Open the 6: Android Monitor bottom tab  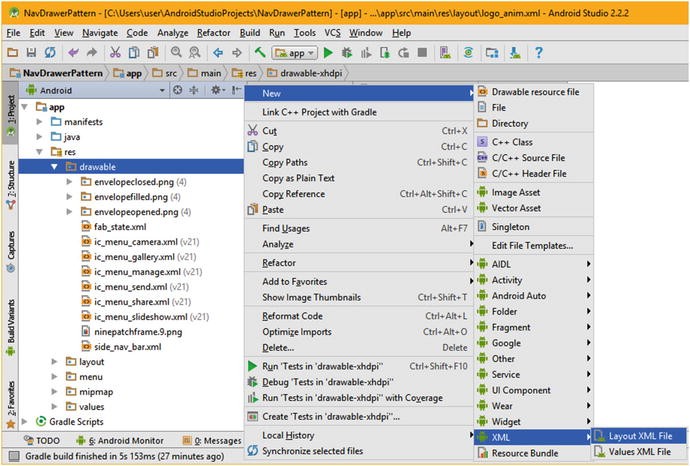pos(120,440)
